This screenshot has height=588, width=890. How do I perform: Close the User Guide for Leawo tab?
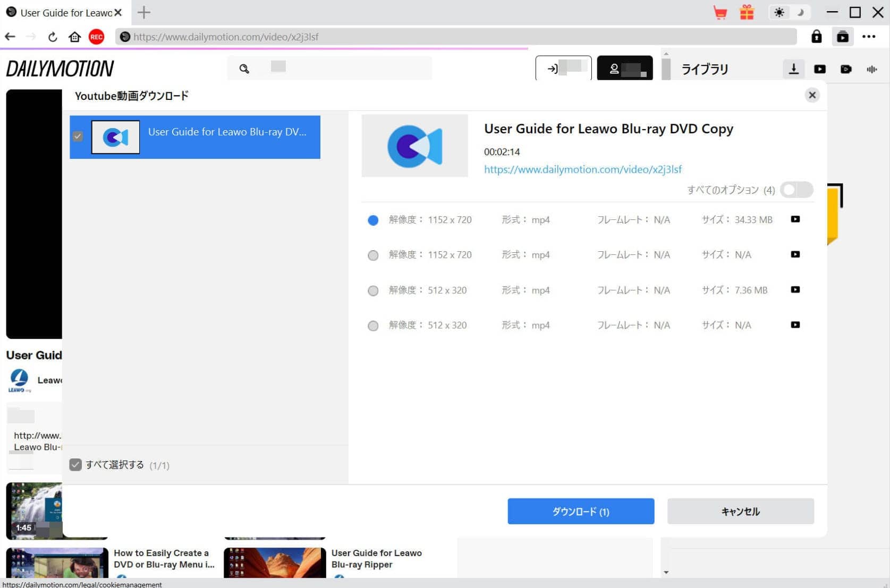pos(118,12)
